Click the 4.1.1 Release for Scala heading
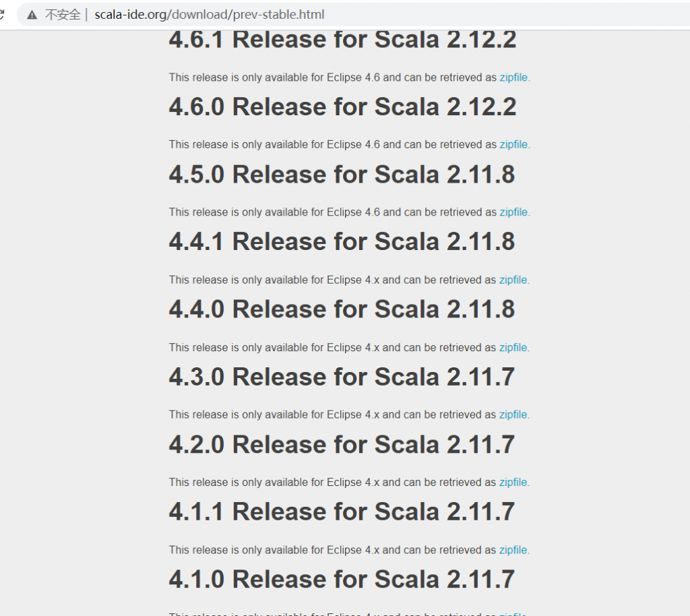 (342, 512)
